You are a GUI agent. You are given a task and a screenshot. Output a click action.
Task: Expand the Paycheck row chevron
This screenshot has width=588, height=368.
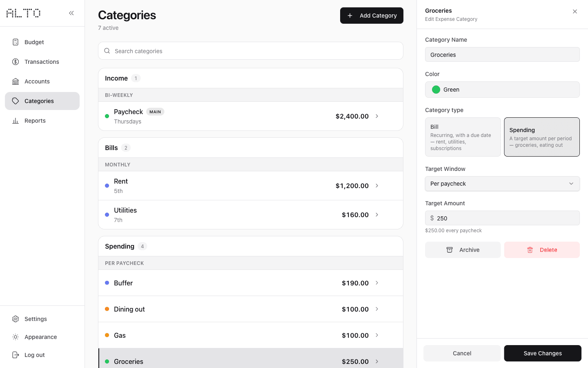[377, 116]
